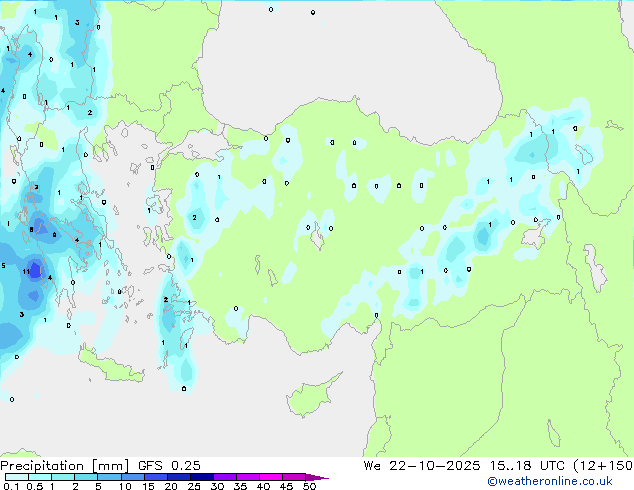Select legend swatch between 2 and 5
The image size is (634, 490).
(86, 477)
